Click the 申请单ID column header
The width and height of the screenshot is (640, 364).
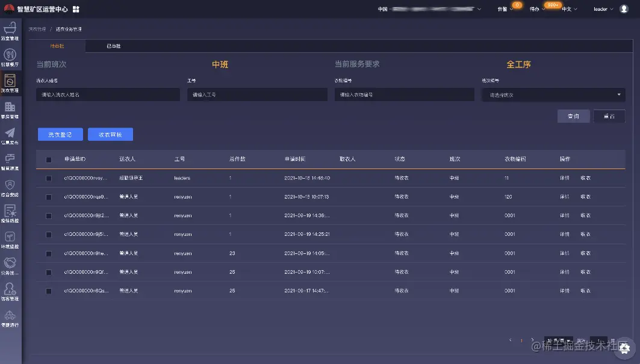point(75,159)
